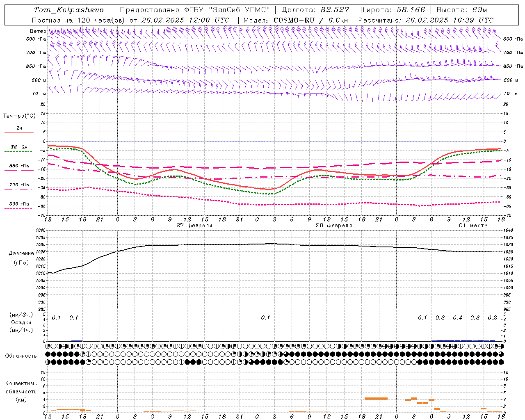The image size is (525, 420).
Task: Click the 27 февраля date label
Action: pos(194,226)
